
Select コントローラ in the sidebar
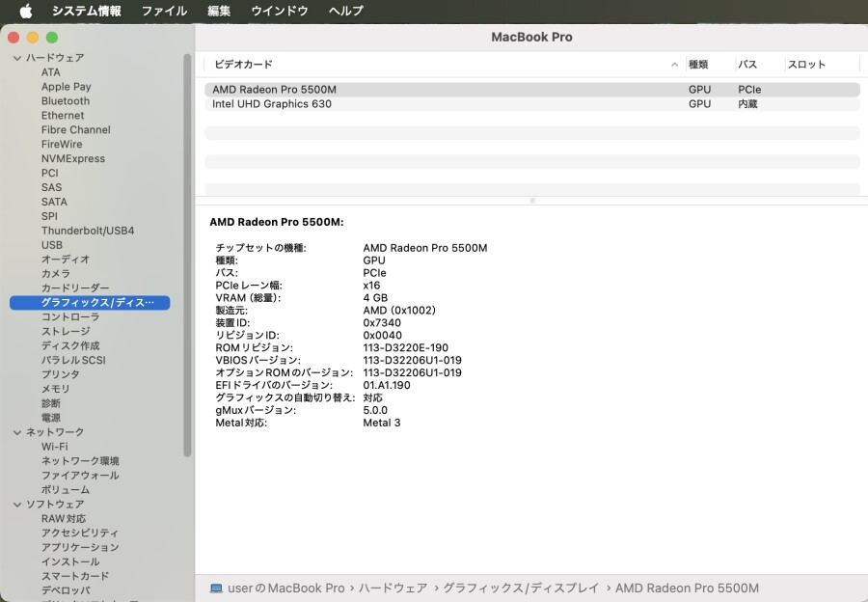point(70,316)
